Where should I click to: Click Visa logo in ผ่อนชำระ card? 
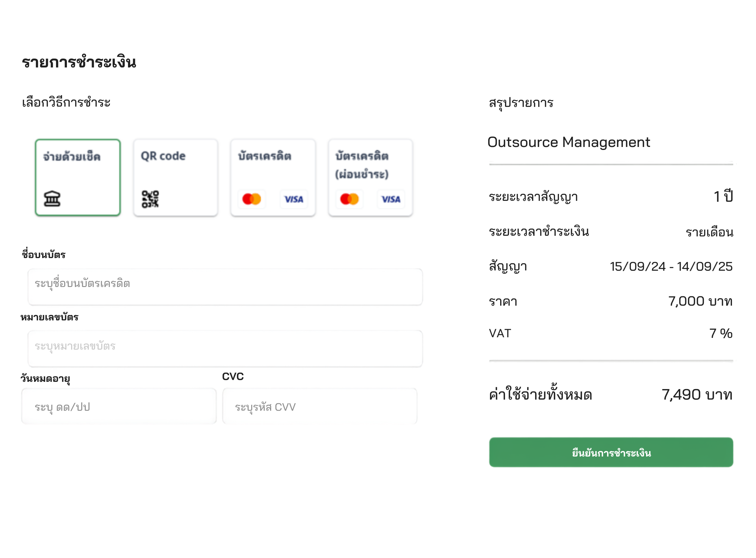pyautogui.click(x=391, y=199)
